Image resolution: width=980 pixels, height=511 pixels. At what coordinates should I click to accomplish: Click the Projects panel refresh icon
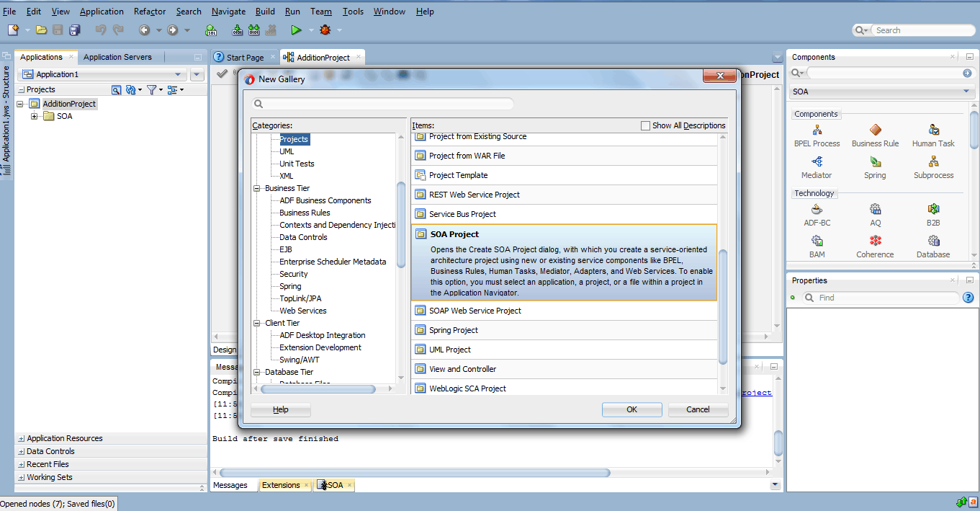[x=130, y=89]
